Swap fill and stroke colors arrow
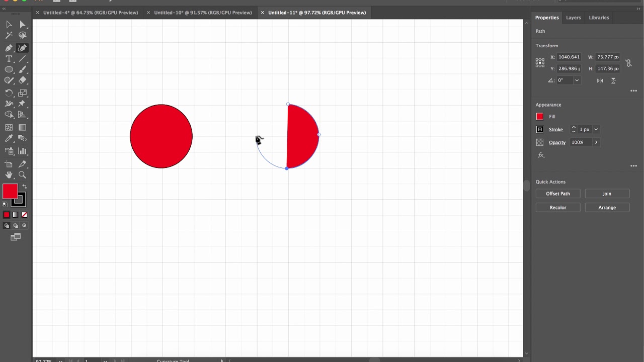Screen dimensions: 644x362 pos(24,187)
